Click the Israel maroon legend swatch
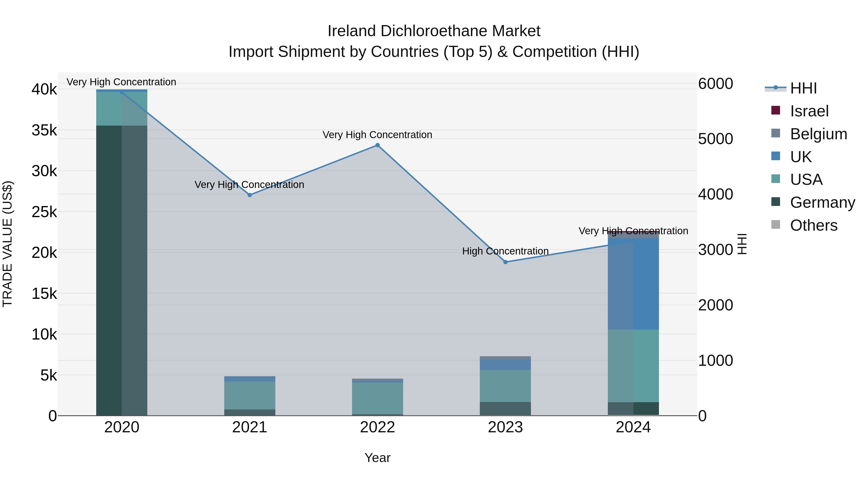This screenshot has width=868, height=488. pos(776,110)
